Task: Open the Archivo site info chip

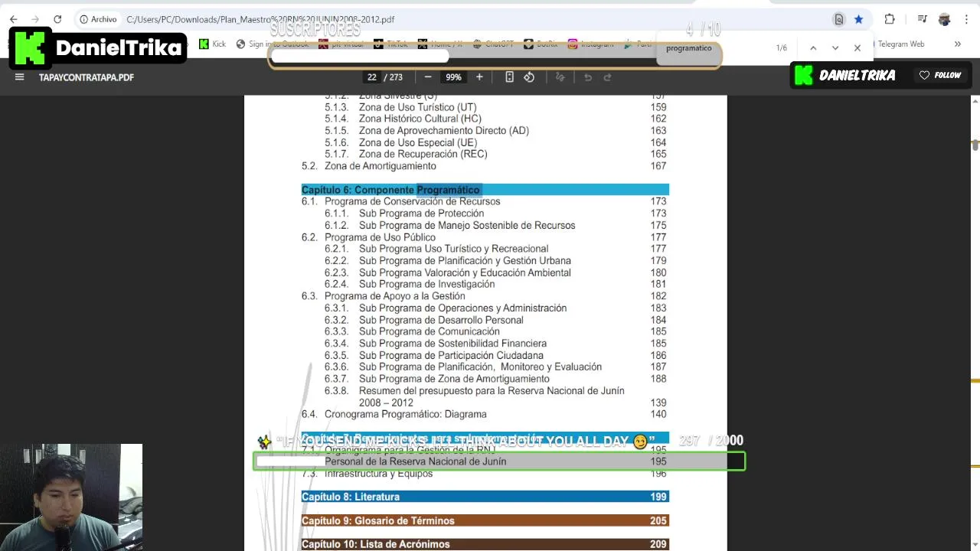Action: click(99, 19)
